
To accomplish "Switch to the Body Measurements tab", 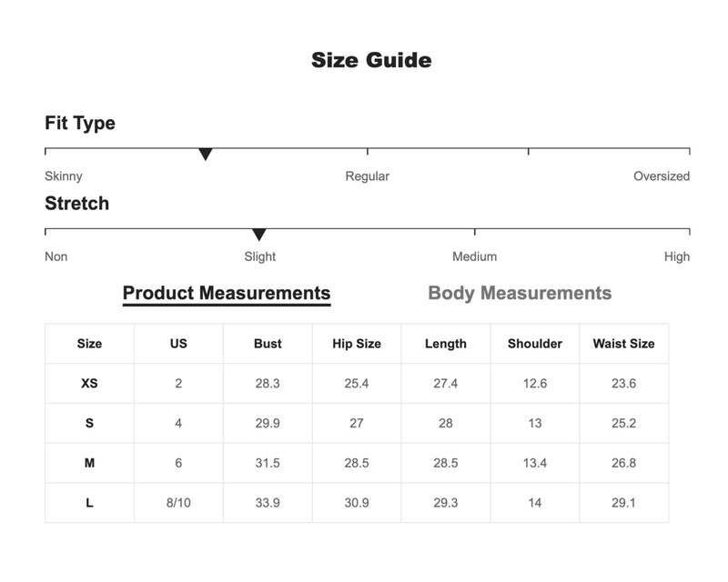I will click(x=520, y=294).
